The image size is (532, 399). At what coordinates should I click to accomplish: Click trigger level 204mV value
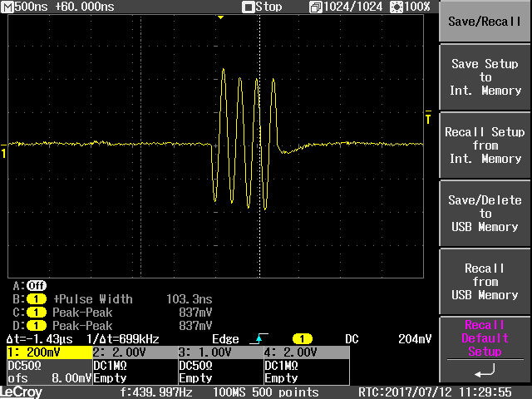coord(415,339)
